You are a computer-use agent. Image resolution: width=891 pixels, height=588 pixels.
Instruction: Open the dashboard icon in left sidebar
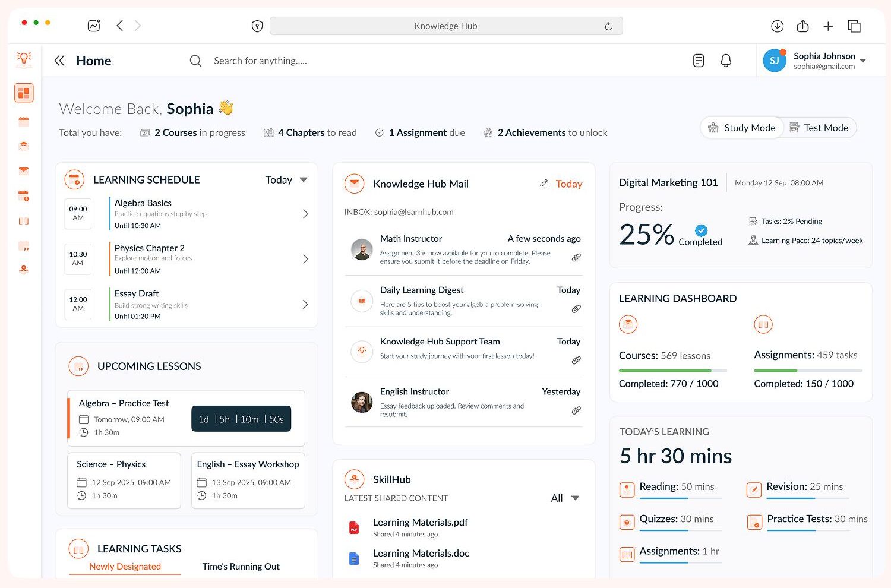[x=24, y=93]
